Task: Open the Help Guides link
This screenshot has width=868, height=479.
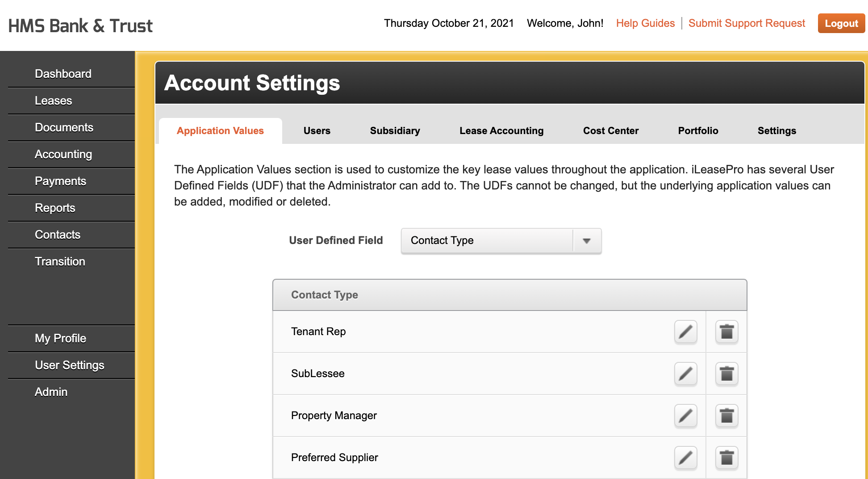Action: coord(645,23)
